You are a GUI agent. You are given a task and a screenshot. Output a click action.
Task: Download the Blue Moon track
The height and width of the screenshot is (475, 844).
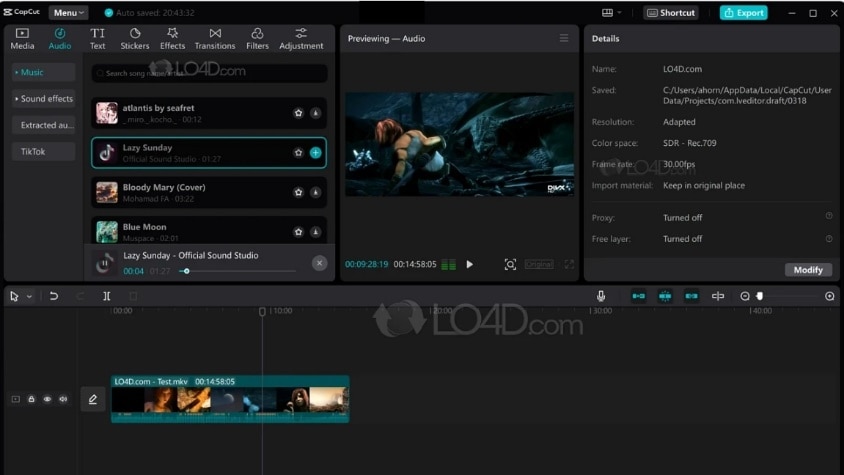click(315, 232)
